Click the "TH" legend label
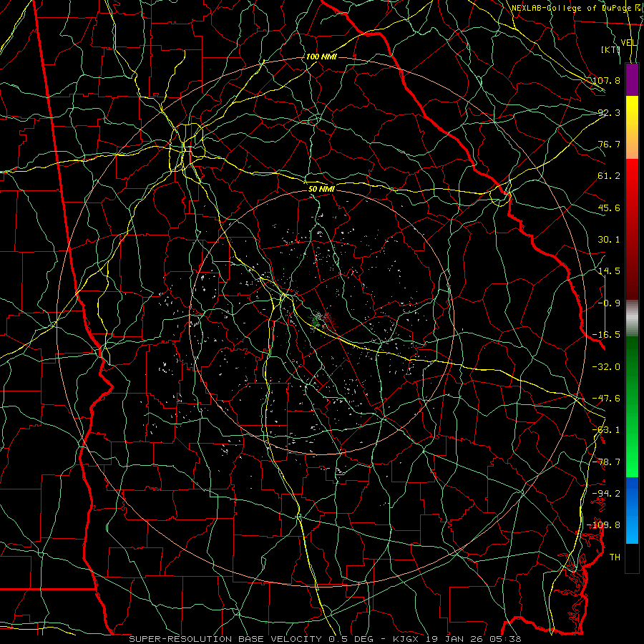This screenshot has width=644, height=644. point(615,557)
